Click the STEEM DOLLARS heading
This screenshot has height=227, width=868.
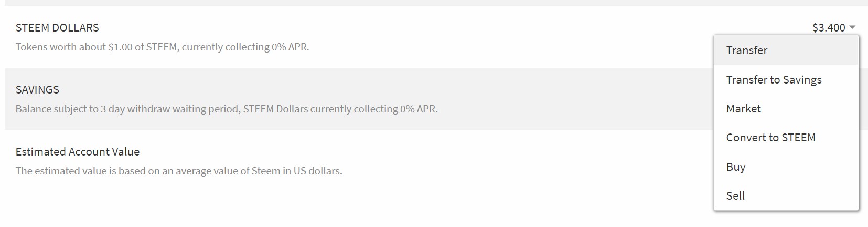tap(57, 27)
